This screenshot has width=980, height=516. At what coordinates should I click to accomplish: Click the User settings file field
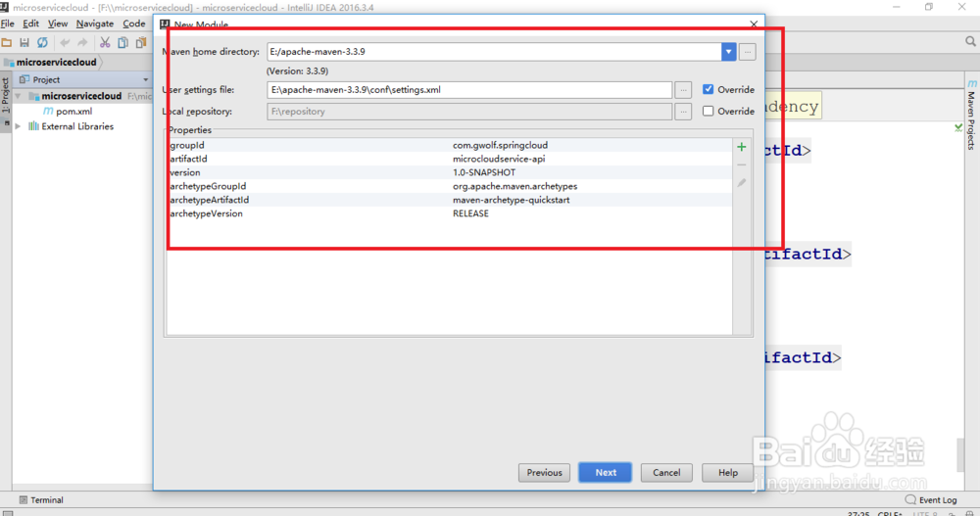(x=469, y=90)
